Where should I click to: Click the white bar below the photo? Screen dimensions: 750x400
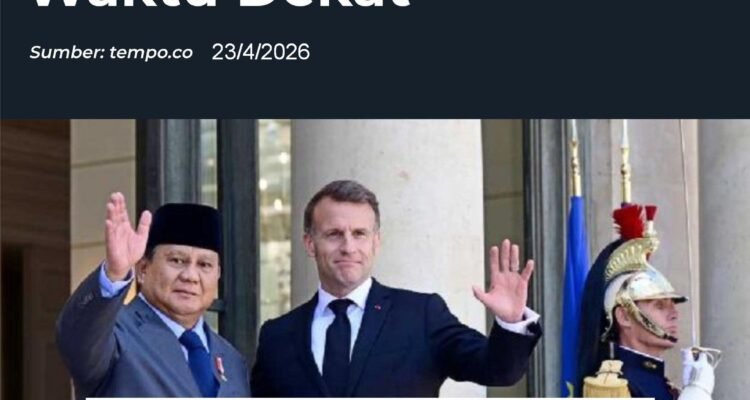click(370, 398)
